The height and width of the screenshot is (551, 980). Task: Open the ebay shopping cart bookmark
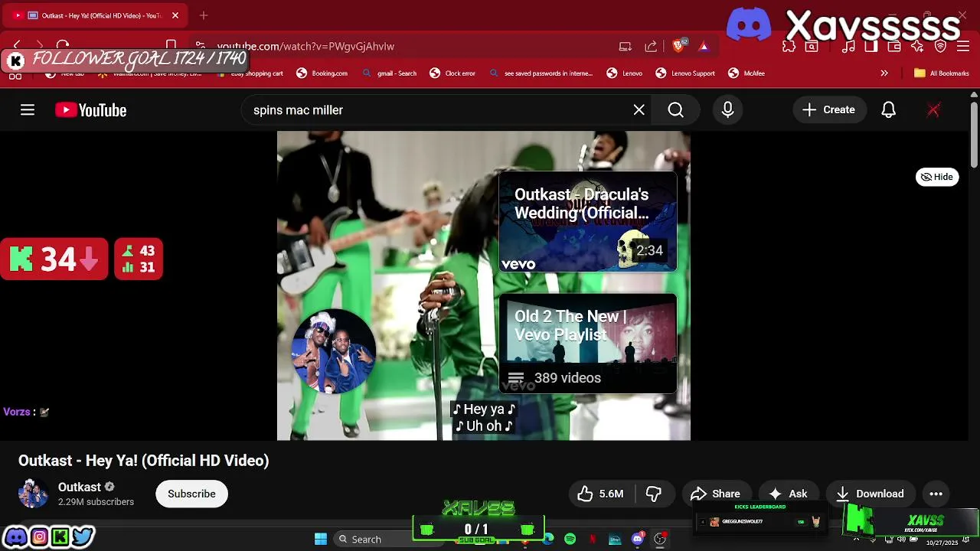[250, 73]
